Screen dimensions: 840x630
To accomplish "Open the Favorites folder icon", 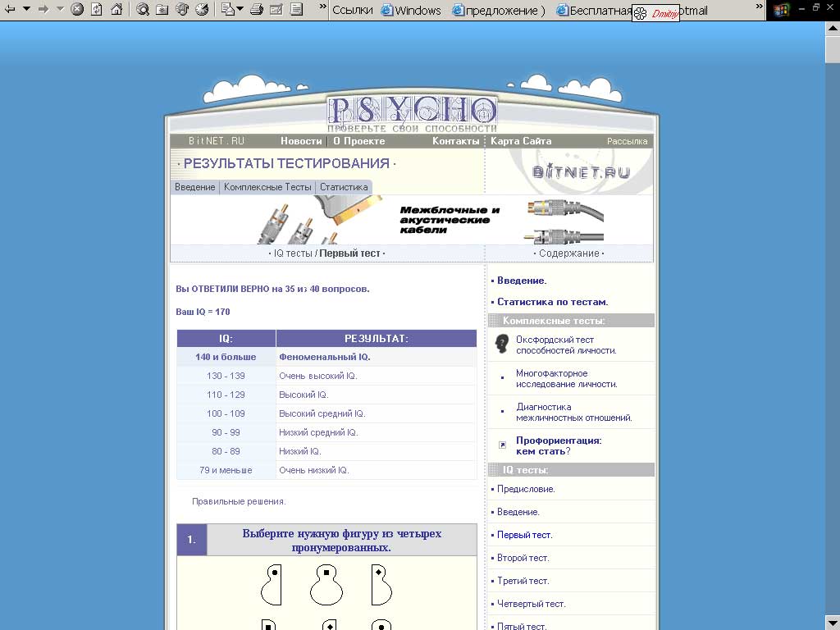I will 162,10.
